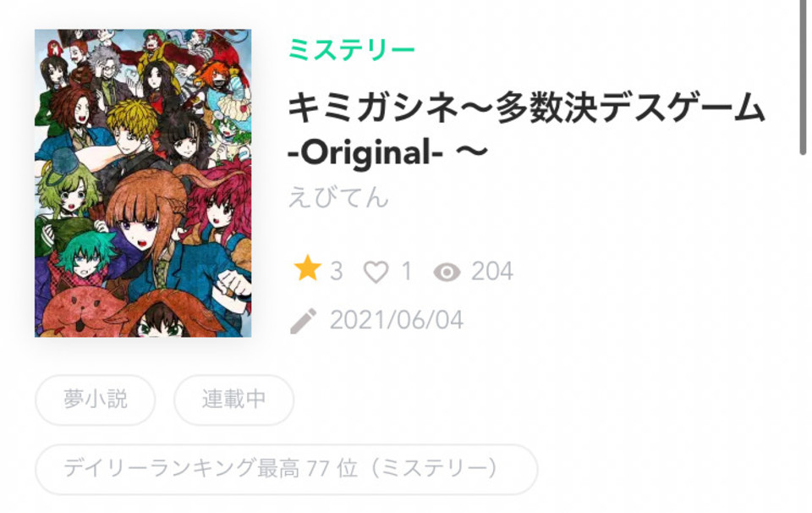Click the 連載中 status tag

[x=234, y=400]
